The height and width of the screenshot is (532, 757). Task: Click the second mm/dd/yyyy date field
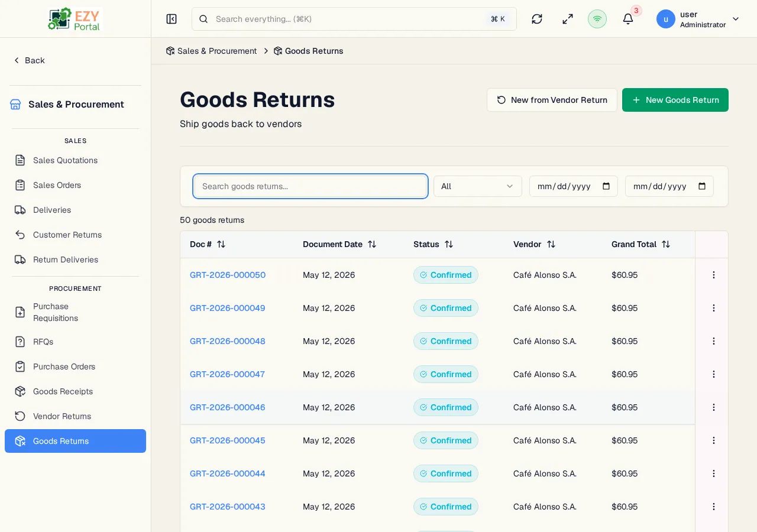coord(669,186)
